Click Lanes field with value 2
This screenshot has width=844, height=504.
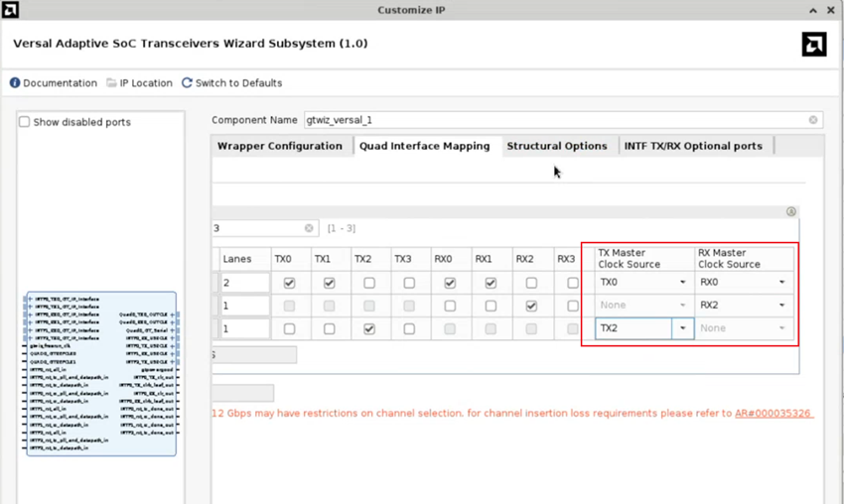pyautogui.click(x=245, y=283)
